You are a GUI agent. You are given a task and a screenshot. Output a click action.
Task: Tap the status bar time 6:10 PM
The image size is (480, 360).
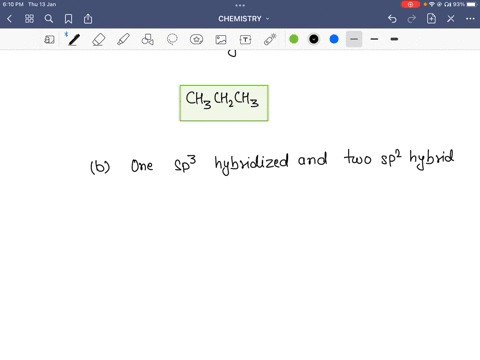pyautogui.click(x=13, y=4)
